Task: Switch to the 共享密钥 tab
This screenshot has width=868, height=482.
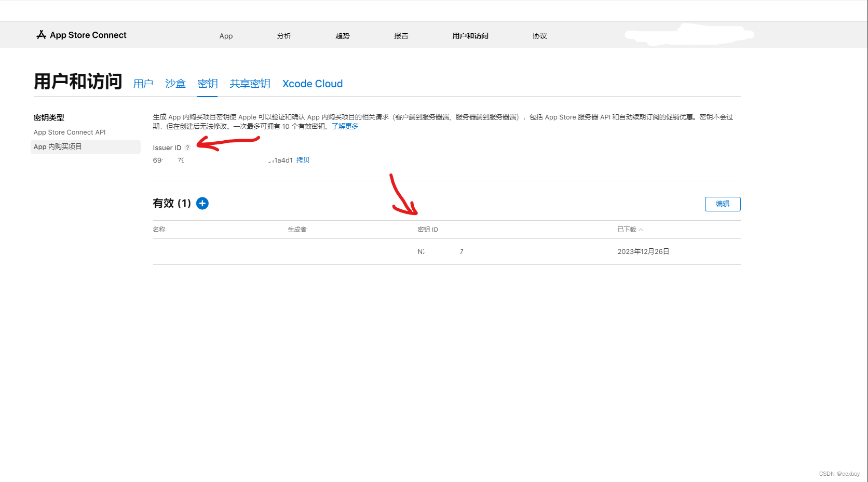Action: point(250,84)
